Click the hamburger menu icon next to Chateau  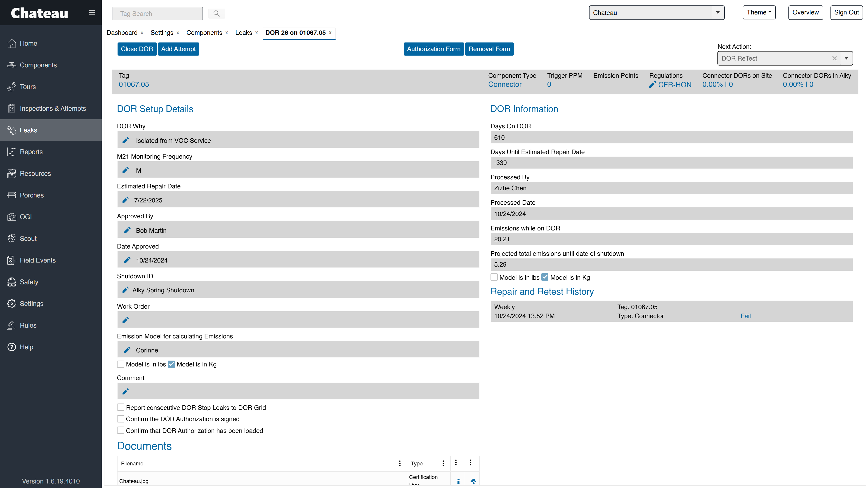click(92, 13)
